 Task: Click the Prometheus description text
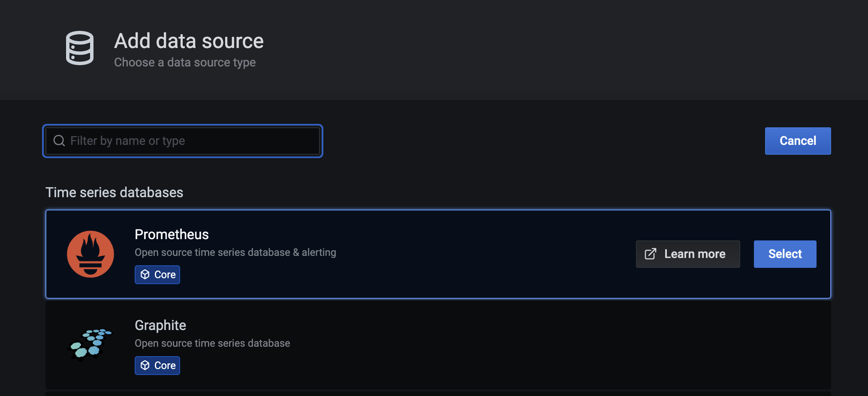click(235, 252)
